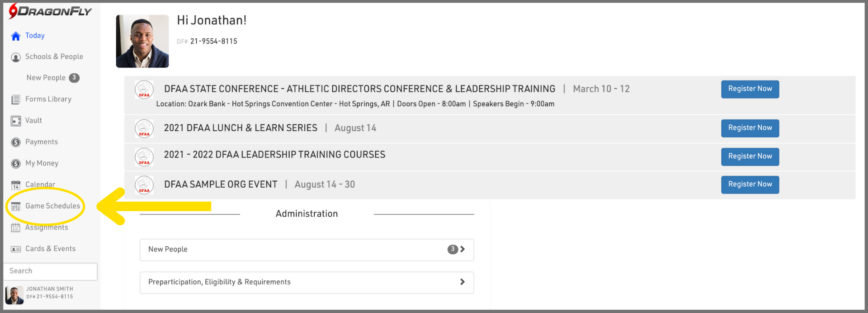
Task: Register Now for Lunch & Learn Series
Action: 750,128
